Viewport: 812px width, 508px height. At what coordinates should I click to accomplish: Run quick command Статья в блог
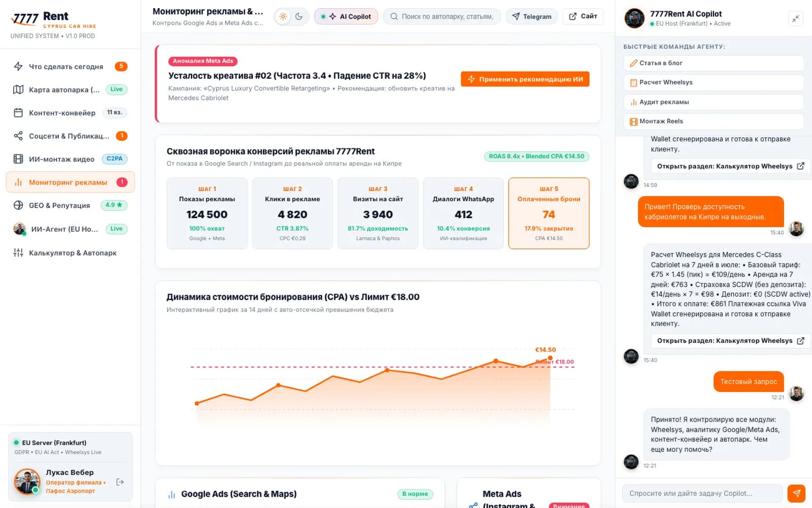click(713, 63)
